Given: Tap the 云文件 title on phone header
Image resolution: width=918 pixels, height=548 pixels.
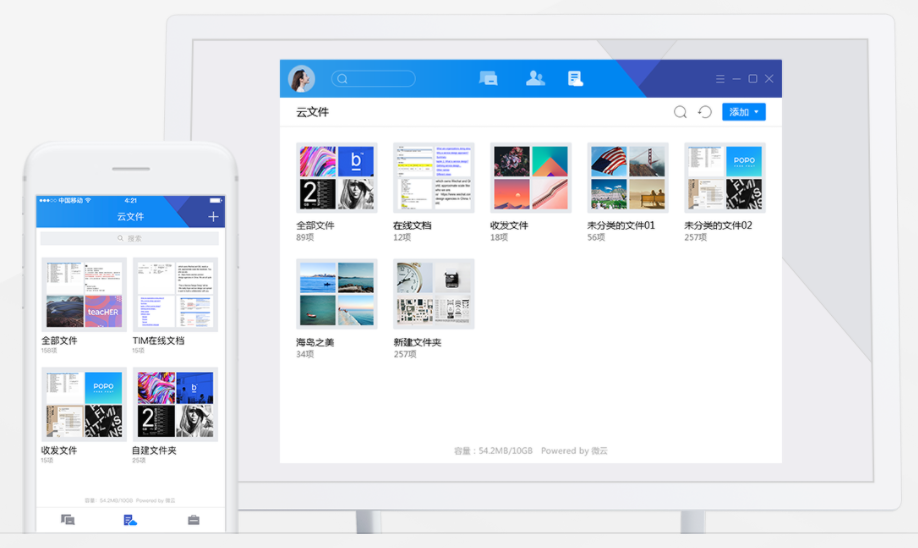Looking at the screenshot, I should (131, 217).
